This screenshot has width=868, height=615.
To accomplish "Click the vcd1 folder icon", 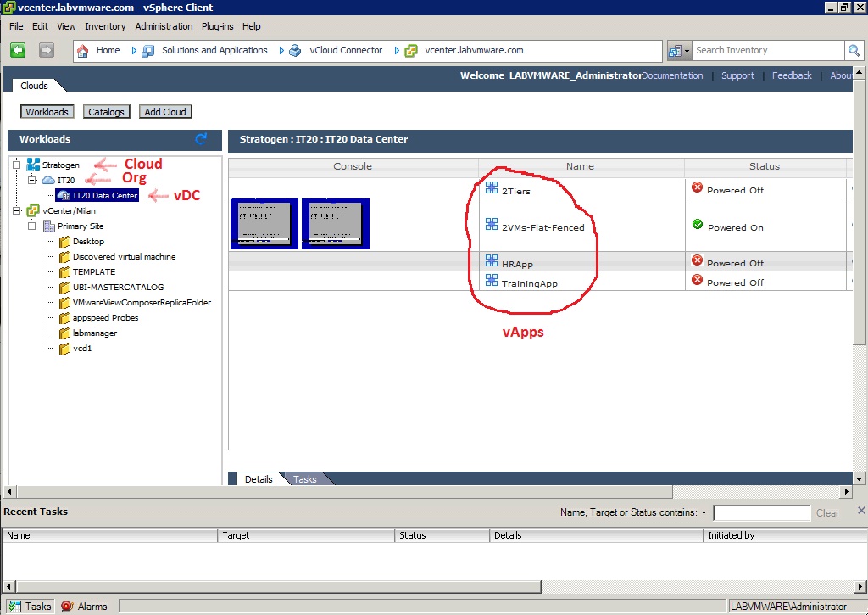I will (64, 349).
